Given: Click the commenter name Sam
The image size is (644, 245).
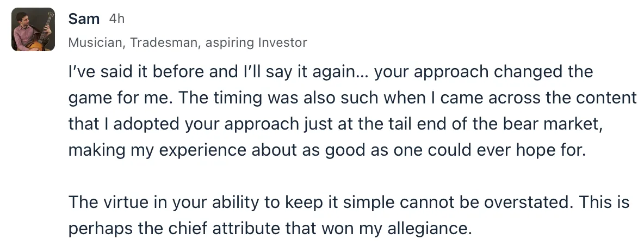Looking at the screenshot, I should [x=84, y=19].
